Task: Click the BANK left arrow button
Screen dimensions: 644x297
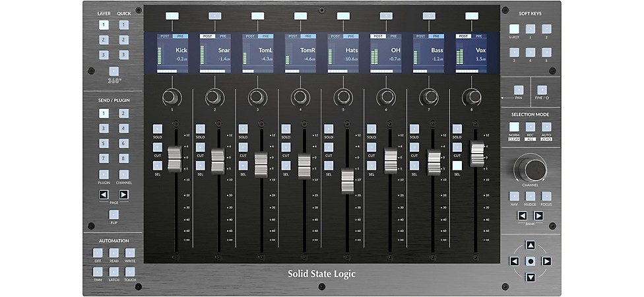Action: pyautogui.click(x=522, y=216)
